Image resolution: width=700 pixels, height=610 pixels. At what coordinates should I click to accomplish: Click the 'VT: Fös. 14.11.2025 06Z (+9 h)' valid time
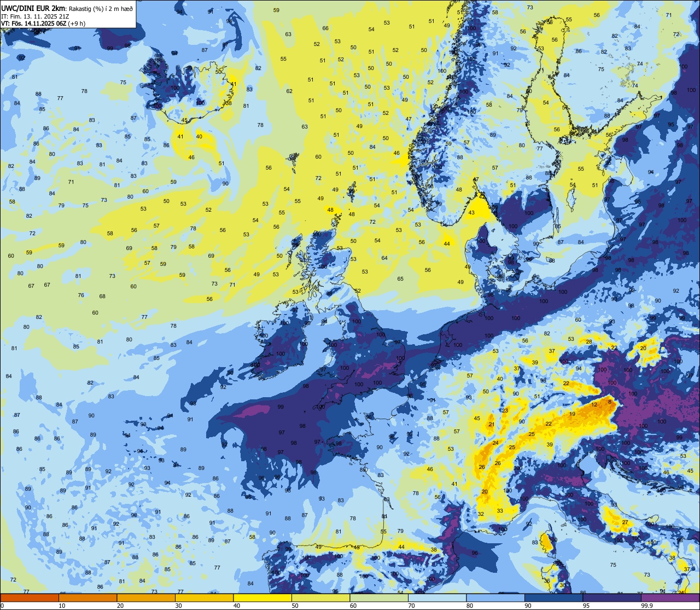tap(43, 24)
